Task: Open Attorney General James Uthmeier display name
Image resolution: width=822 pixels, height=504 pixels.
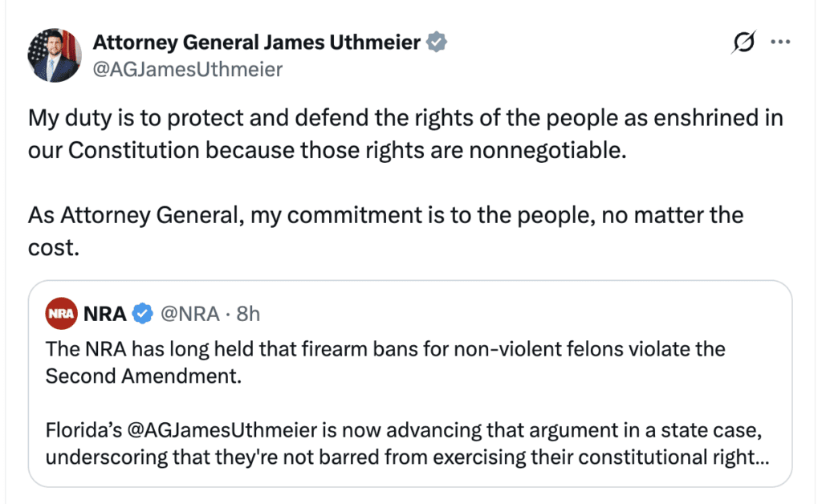Action: [x=257, y=43]
